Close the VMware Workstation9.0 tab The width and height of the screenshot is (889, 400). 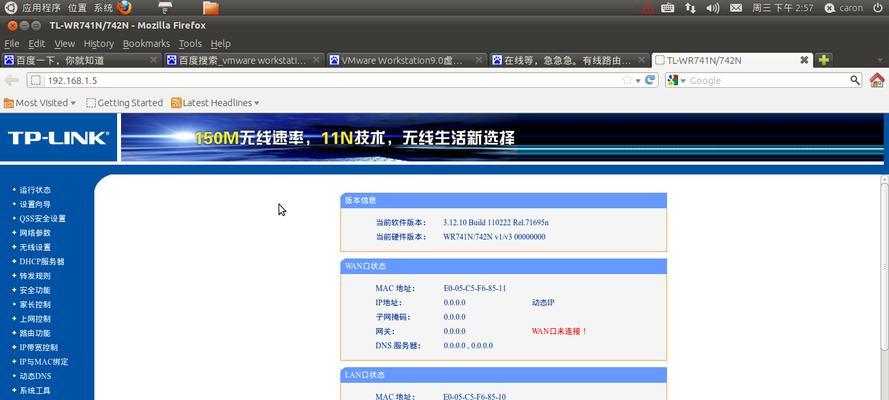[x=479, y=59]
